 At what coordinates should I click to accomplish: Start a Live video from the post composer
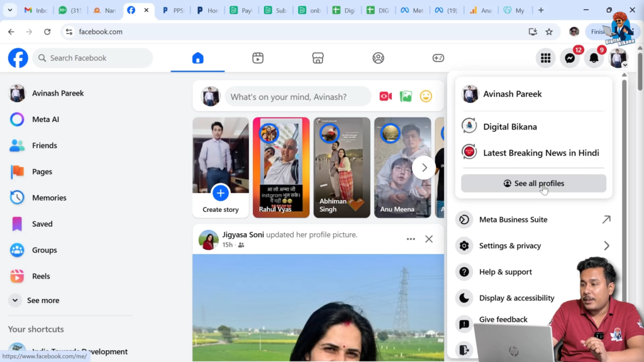pyautogui.click(x=384, y=96)
